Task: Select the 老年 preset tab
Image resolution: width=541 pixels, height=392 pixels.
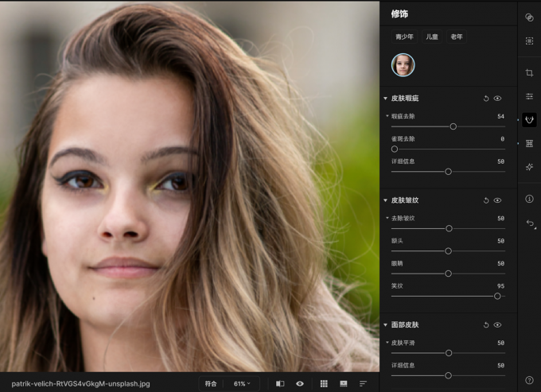Action: click(457, 37)
